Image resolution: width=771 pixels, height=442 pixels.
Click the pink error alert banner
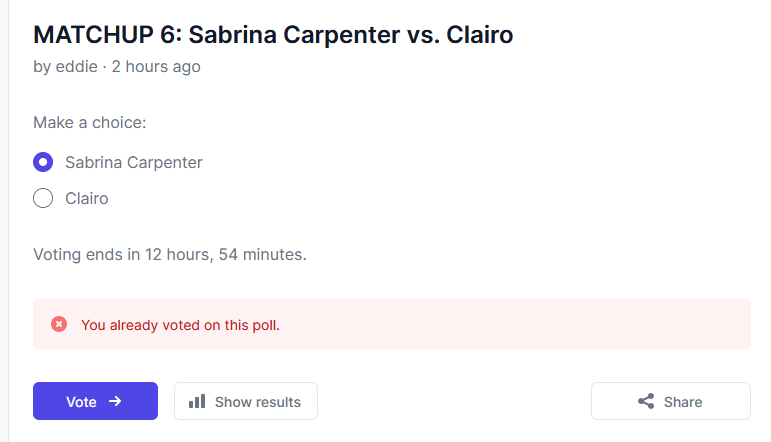pos(392,324)
